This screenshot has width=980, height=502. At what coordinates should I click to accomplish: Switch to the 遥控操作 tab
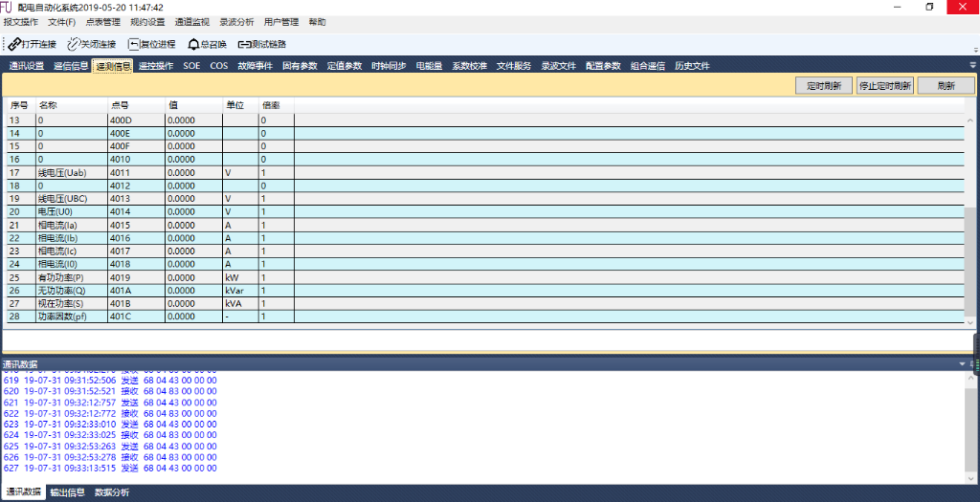pos(156,66)
